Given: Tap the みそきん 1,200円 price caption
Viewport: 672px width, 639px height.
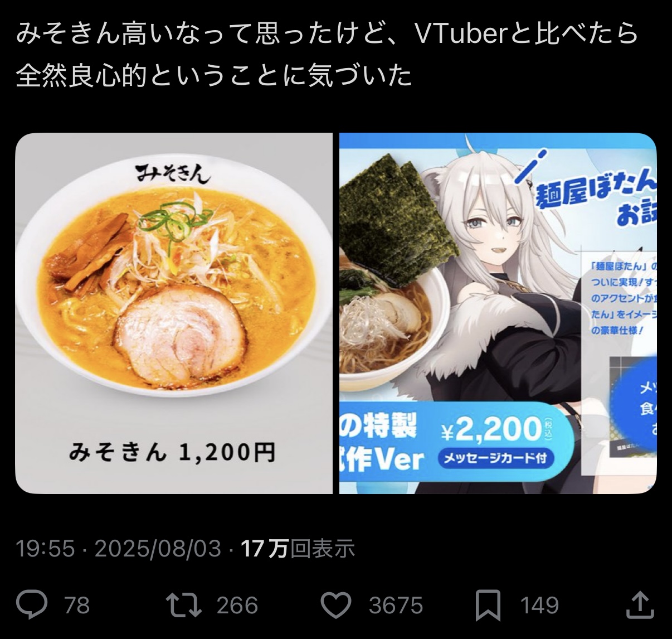Looking at the screenshot, I should pos(172,452).
